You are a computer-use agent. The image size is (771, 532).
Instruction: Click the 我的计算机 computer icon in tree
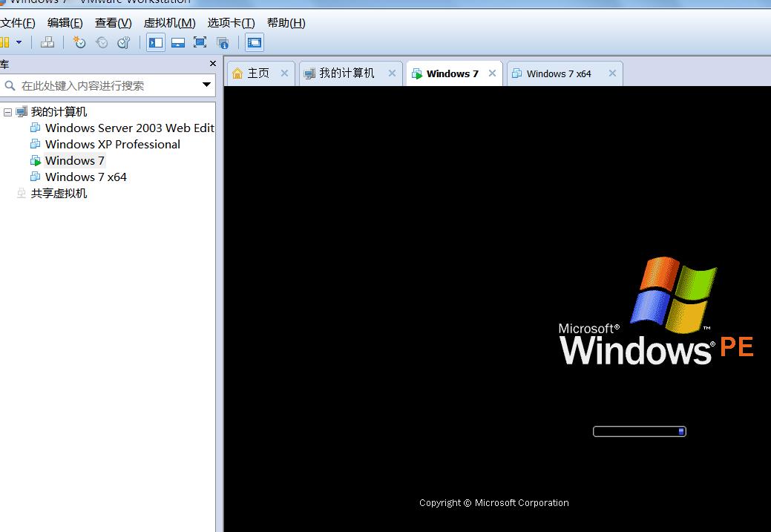tap(21, 111)
